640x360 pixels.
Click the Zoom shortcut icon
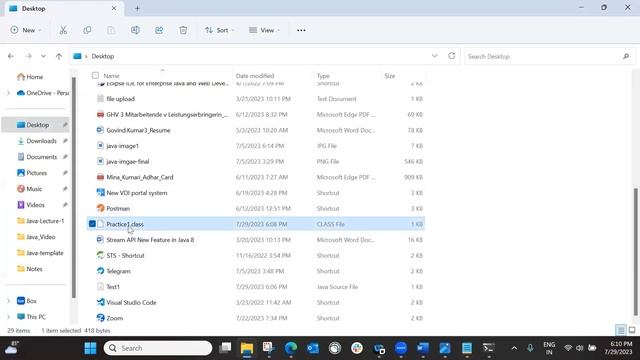pyautogui.click(x=100, y=318)
